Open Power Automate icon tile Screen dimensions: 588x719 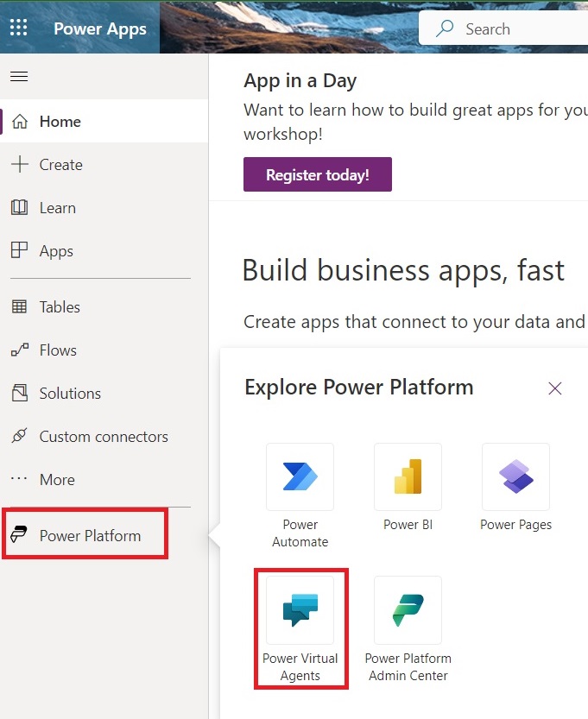300,476
